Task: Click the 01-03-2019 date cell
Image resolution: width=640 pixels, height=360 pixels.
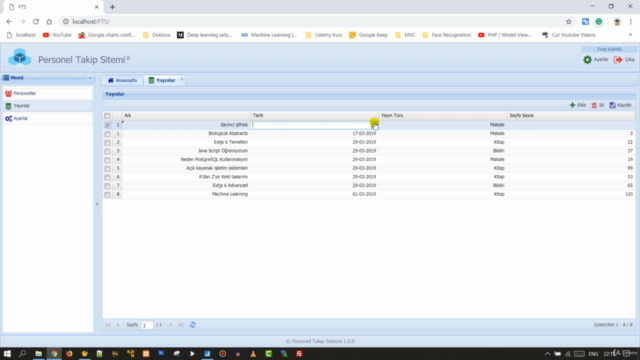Action: (x=314, y=194)
